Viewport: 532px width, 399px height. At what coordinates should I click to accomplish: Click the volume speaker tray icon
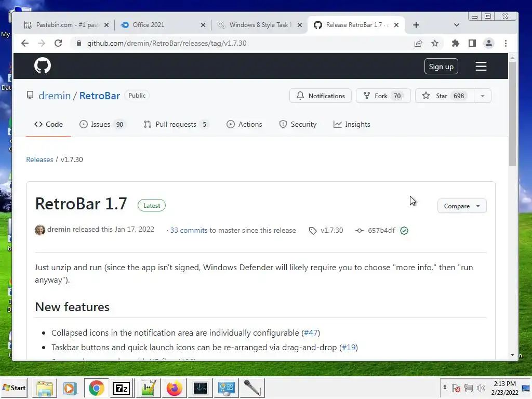481,388
